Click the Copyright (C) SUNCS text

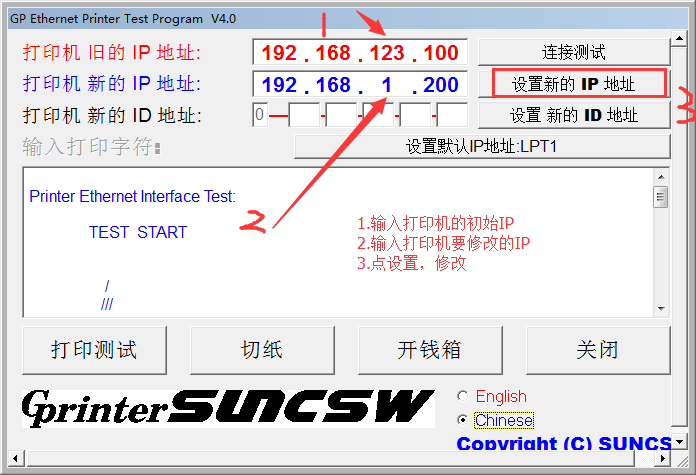point(564,443)
